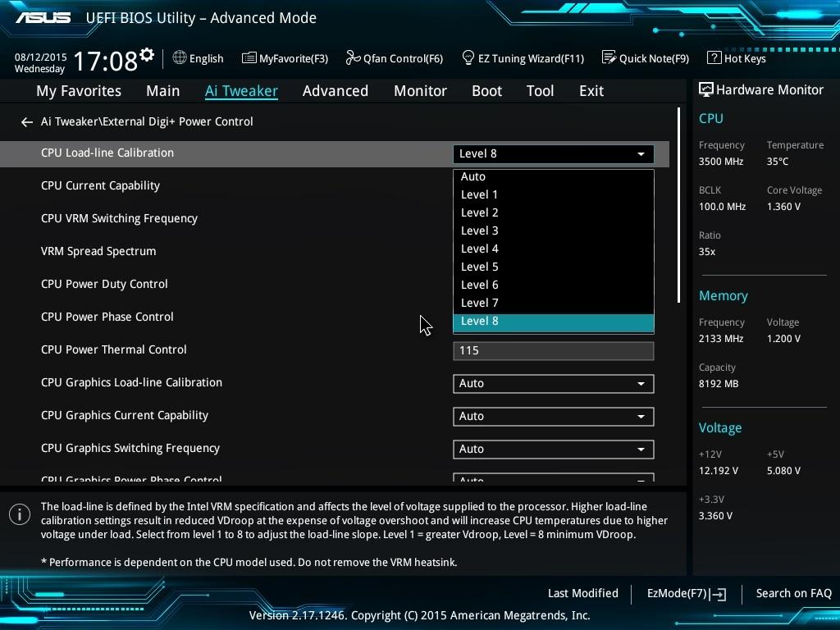This screenshot has width=840, height=630.
Task: Click the globe language icon
Action: pyautogui.click(x=180, y=58)
